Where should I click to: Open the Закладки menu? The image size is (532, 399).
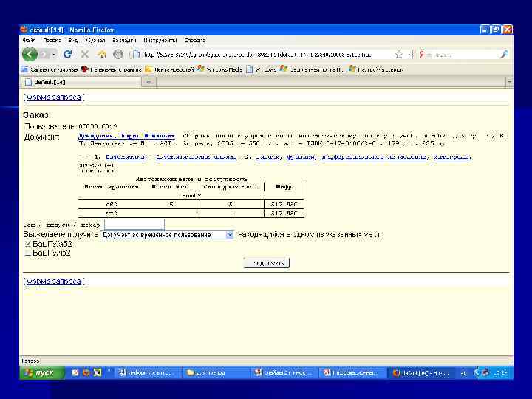pos(124,40)
